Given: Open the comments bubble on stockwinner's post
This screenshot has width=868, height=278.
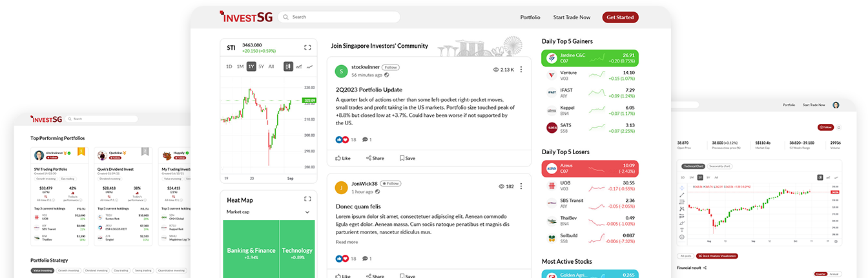Looking at the screenshot, I should (x=366, y=139).
